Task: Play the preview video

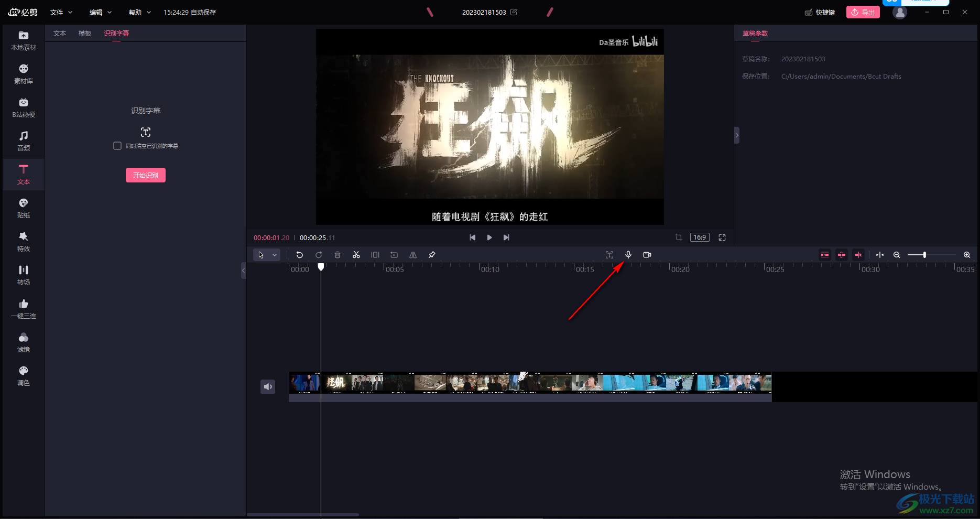Action: click(x=489, y=237)
